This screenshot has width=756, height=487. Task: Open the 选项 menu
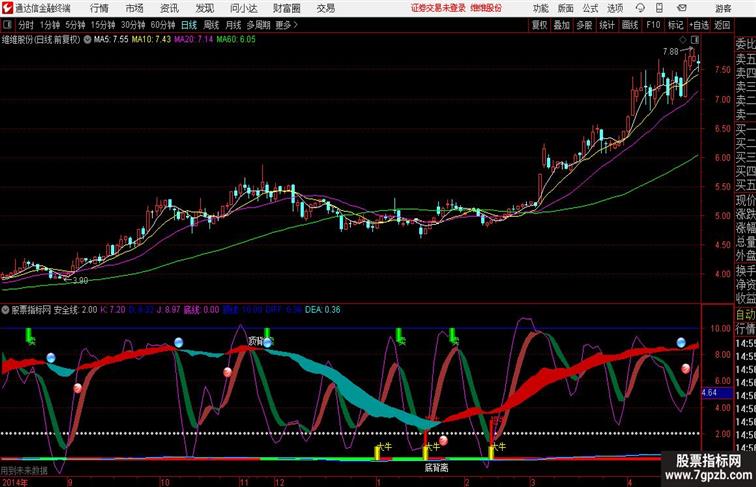click(x=615, y=8)
